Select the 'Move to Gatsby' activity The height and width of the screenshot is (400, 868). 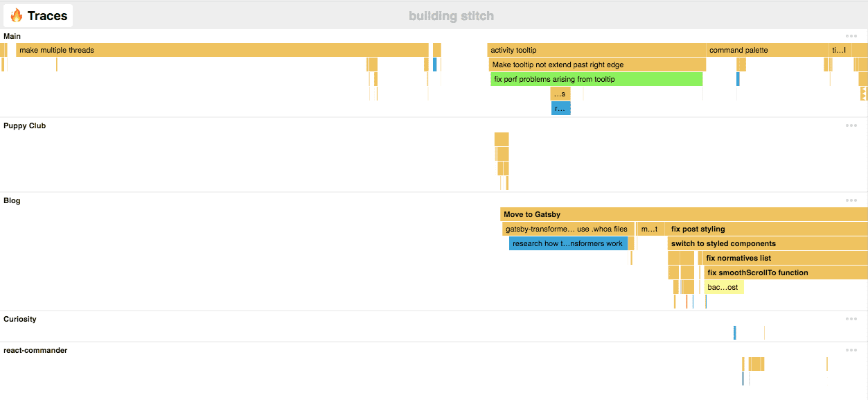pyautogui.click(x=683, y=214)
